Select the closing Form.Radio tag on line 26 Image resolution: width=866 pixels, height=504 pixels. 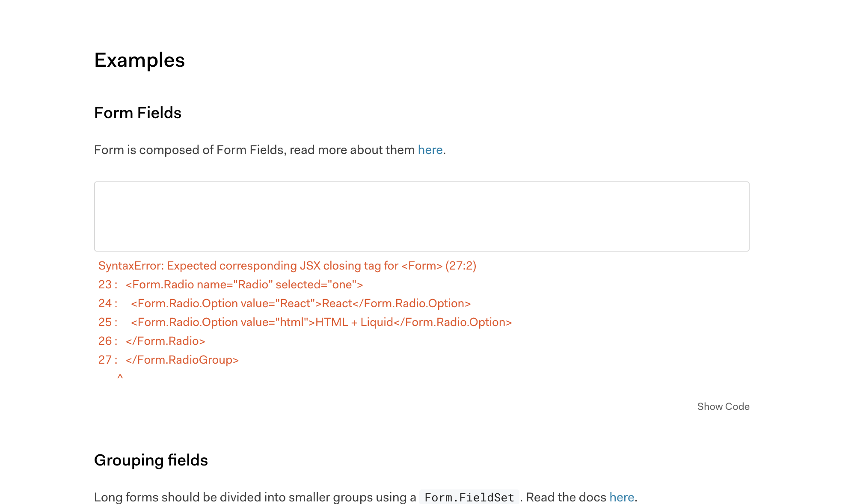point(165,341)
